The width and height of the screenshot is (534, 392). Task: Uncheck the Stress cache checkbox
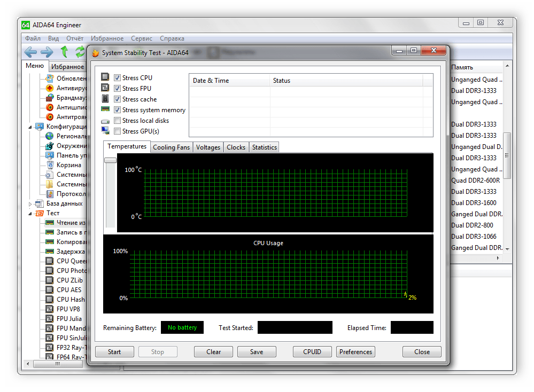pos(117,99)
